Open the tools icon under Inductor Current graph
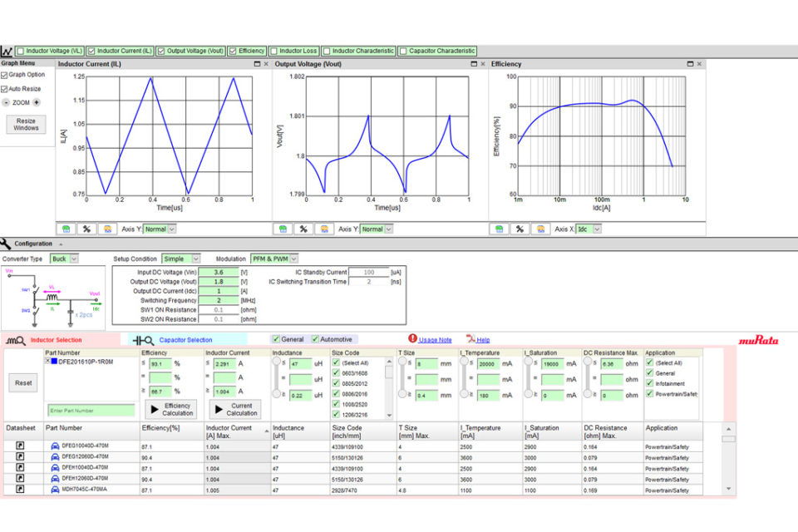This screenshot has height=532, width=798. [x=86, y=229]
